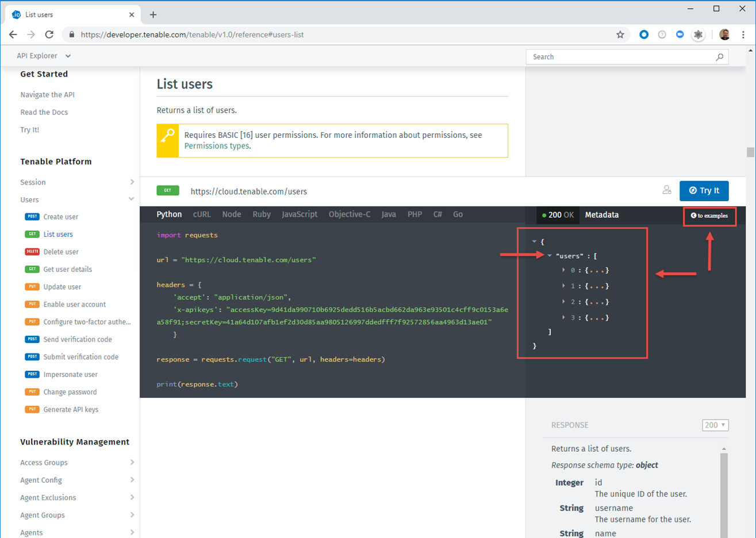Click the DELETE badge for Delete user

[32, 252]
